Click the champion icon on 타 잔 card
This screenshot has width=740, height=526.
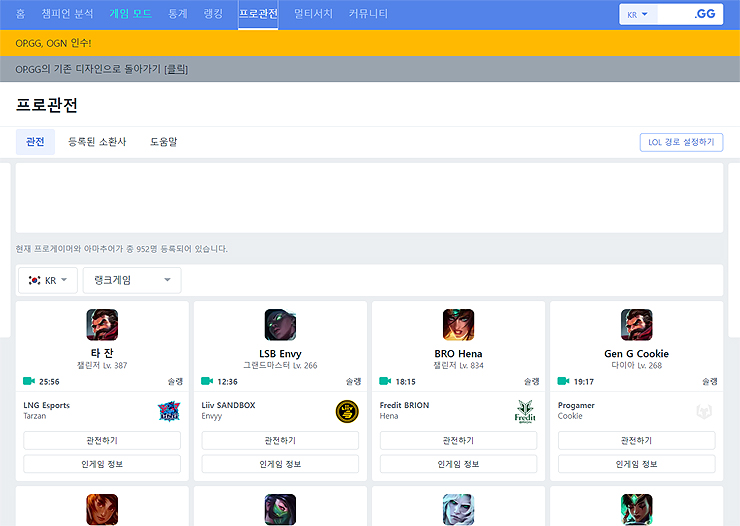[x=102, y=325]
